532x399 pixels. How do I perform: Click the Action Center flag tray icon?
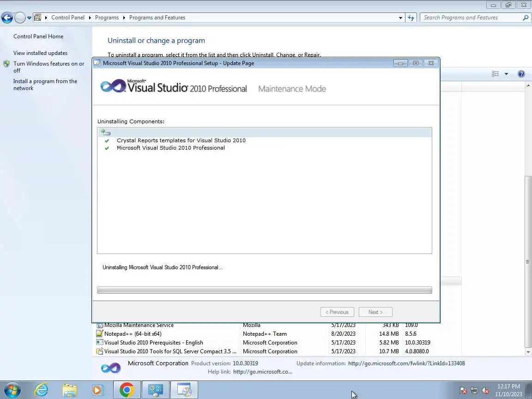point(463,391)
